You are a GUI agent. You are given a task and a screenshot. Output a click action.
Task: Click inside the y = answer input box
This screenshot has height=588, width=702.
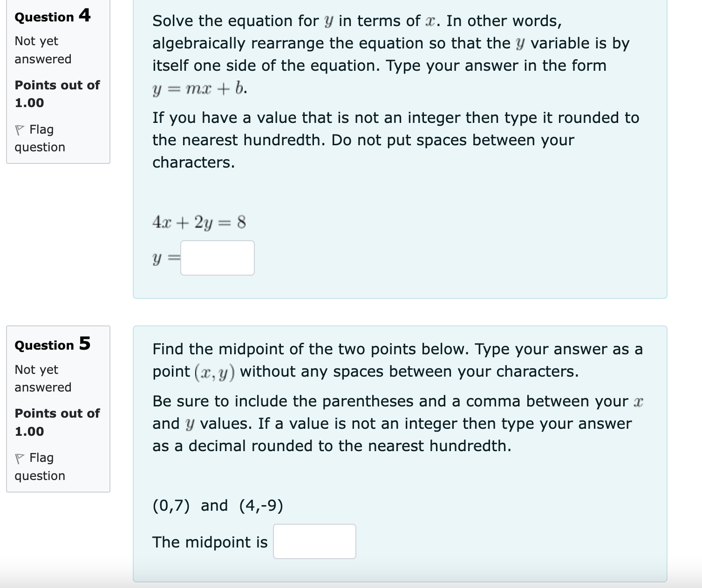(x=217, y=257)
